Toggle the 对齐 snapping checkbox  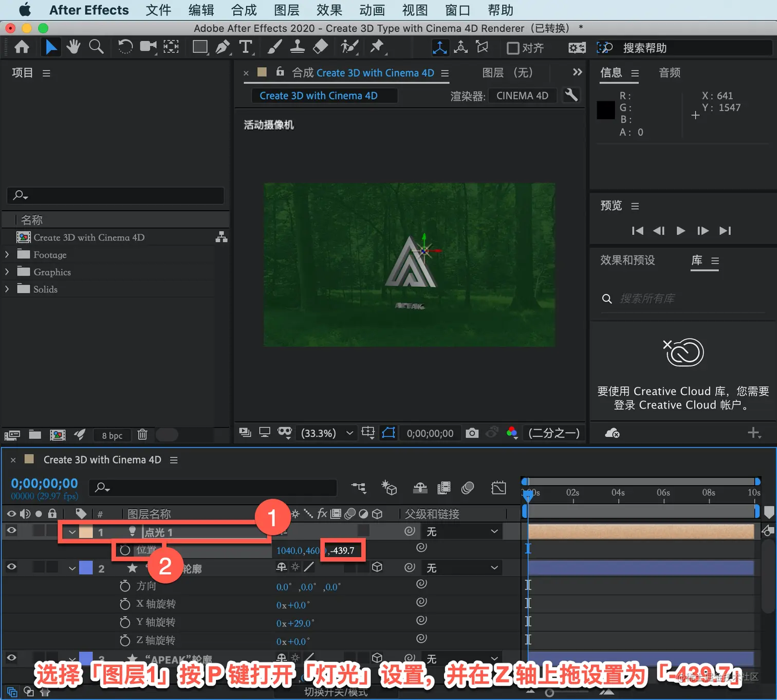[513, 48]
